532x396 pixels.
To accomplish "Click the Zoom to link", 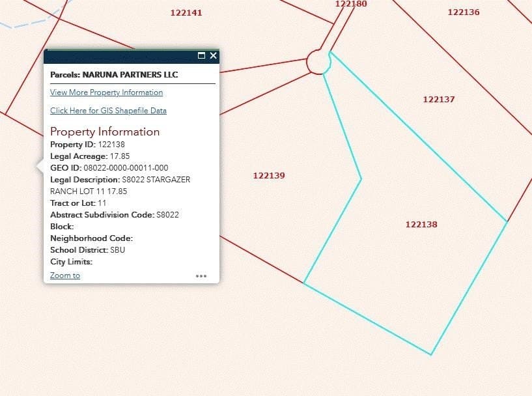I will (x=64, y=276).
